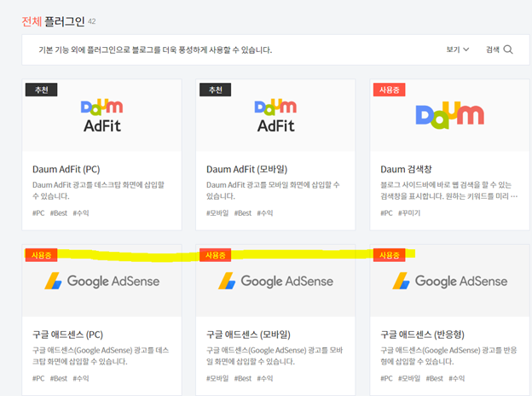Click #Best tag under 구글 애드센스 (PC)
The image size is (532, 396).
click(59, 378)
